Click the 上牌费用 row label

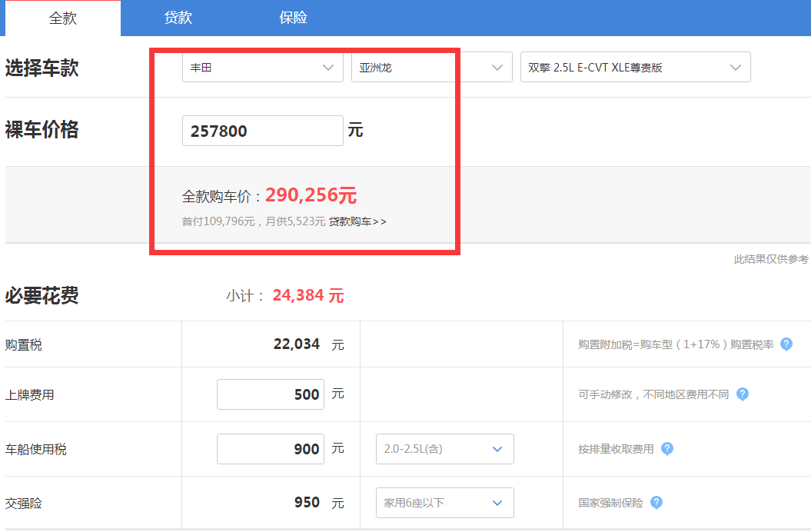pos(30,395)
